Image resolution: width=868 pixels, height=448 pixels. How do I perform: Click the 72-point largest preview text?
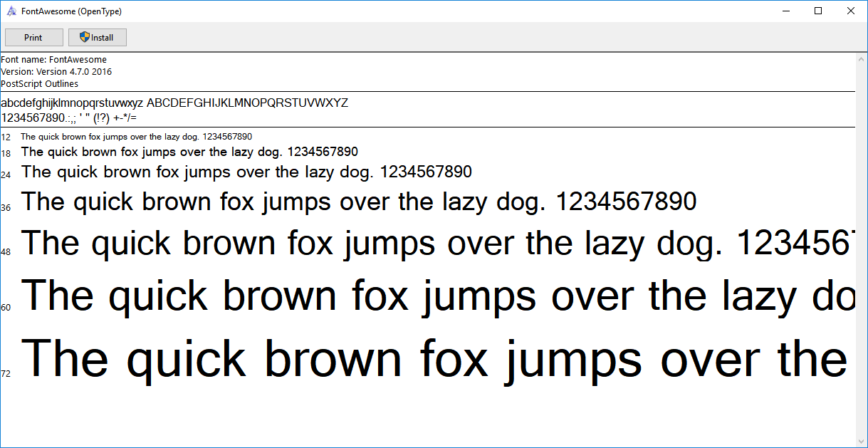[427, 358]
